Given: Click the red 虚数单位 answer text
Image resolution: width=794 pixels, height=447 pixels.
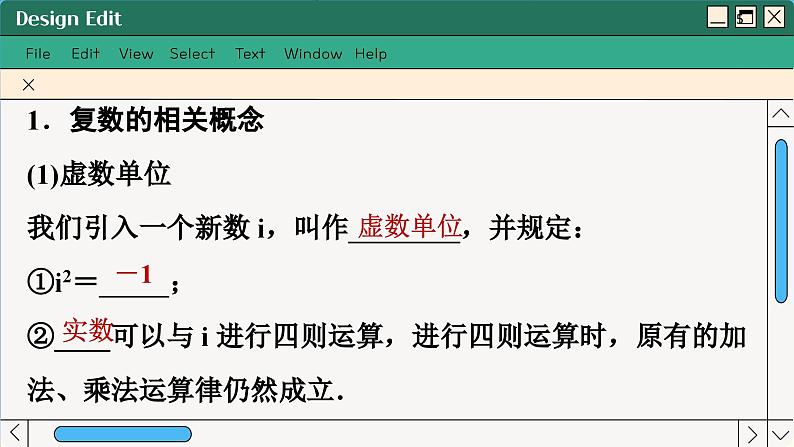Looking at the screenshot, I should coord(409,226).
